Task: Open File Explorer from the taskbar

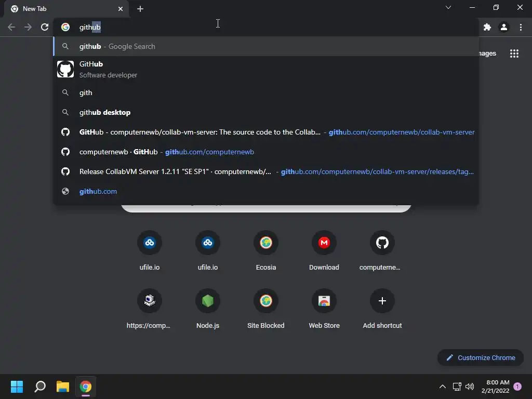Action: 63,387
